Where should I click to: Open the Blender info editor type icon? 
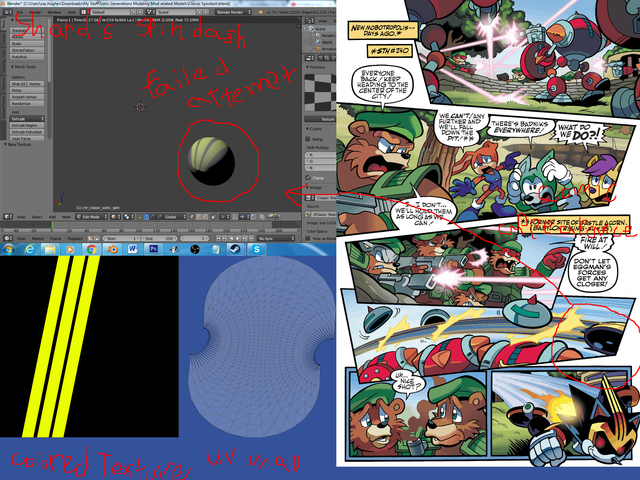pyautogui.click(x=7, y=12)
